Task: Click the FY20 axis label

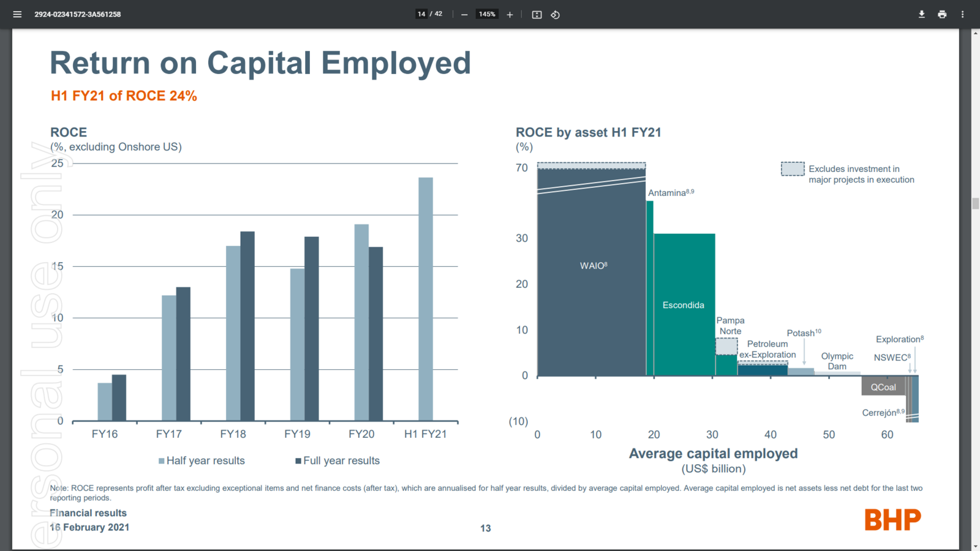Action: pyautogui.click(x=361, y=434)
